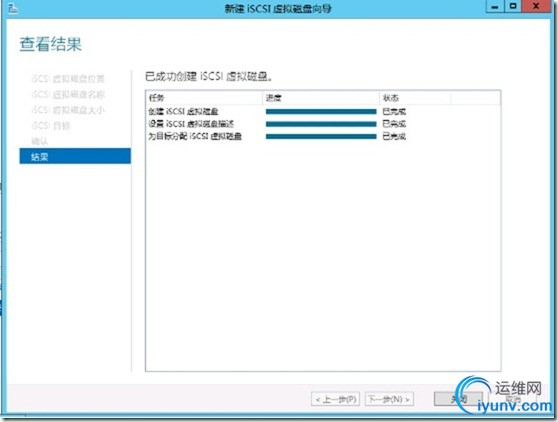
Task: Click the wizard icon in the title bar
Action: click(13, 8)
